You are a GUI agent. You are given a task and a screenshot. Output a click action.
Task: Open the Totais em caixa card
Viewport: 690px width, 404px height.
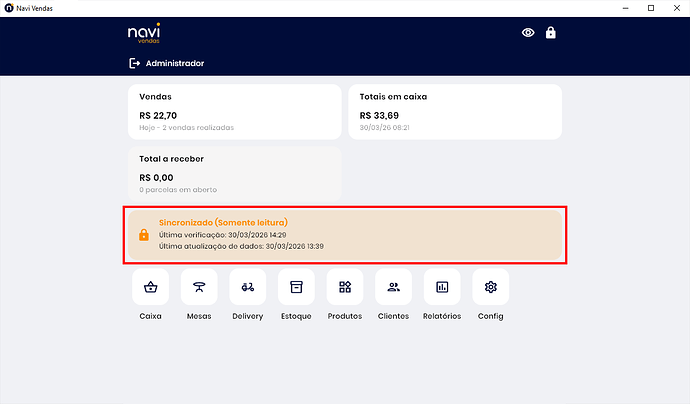click(455, 112)
